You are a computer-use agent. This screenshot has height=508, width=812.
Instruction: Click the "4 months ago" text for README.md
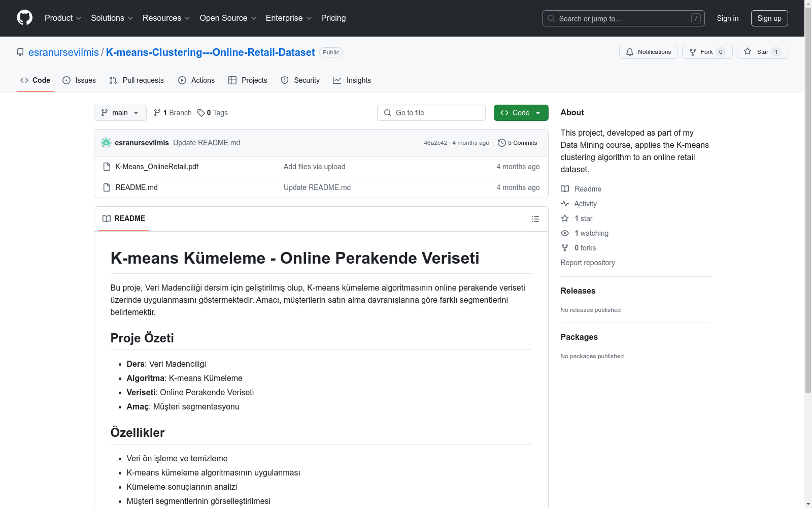[x=518, y=187]
